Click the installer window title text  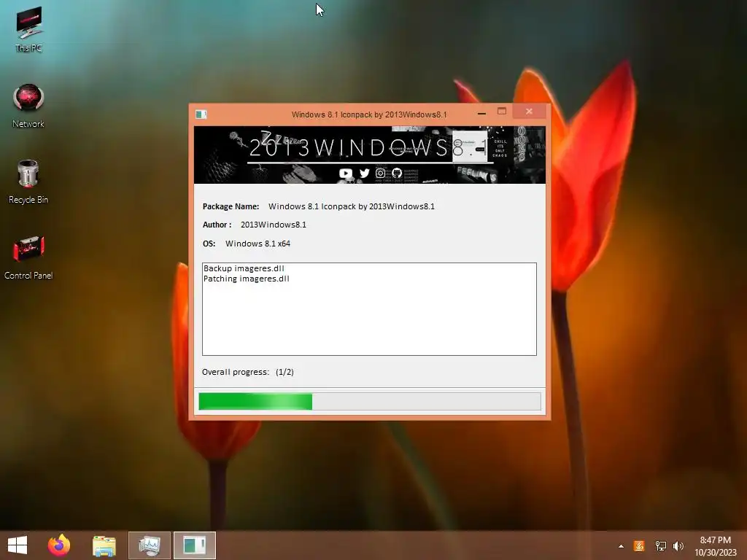tap(369, 114)
